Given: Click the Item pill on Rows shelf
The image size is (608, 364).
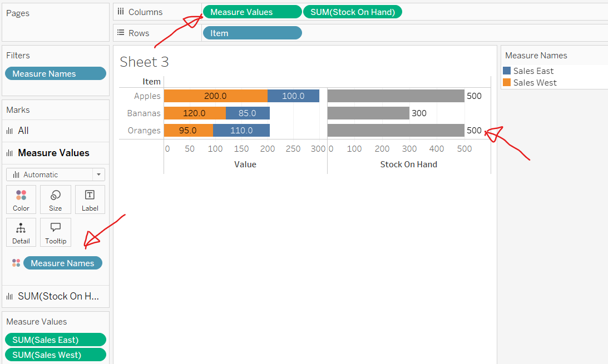Looking at the screenshot, I should pyautogui.click(x=252, y=33).
